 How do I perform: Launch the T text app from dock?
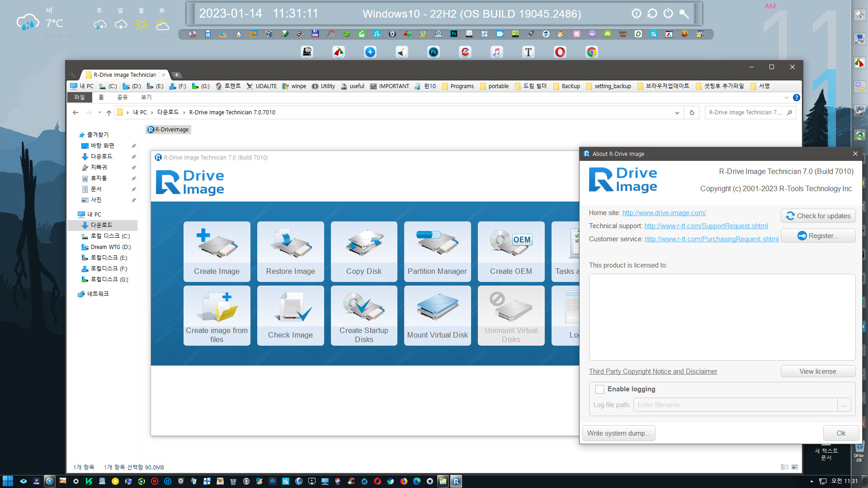coord(528,52)
